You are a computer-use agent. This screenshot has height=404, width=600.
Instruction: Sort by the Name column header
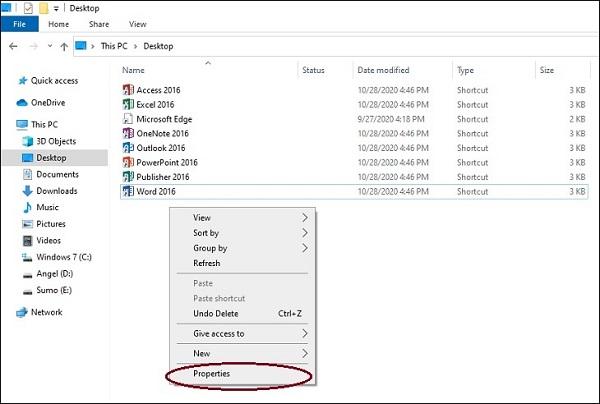coord(133,70)
